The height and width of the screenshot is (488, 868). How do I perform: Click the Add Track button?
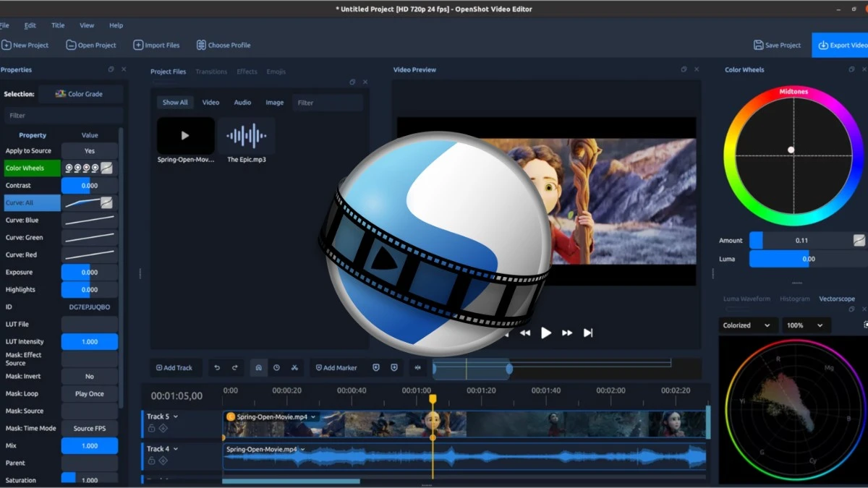pos(174,368)
